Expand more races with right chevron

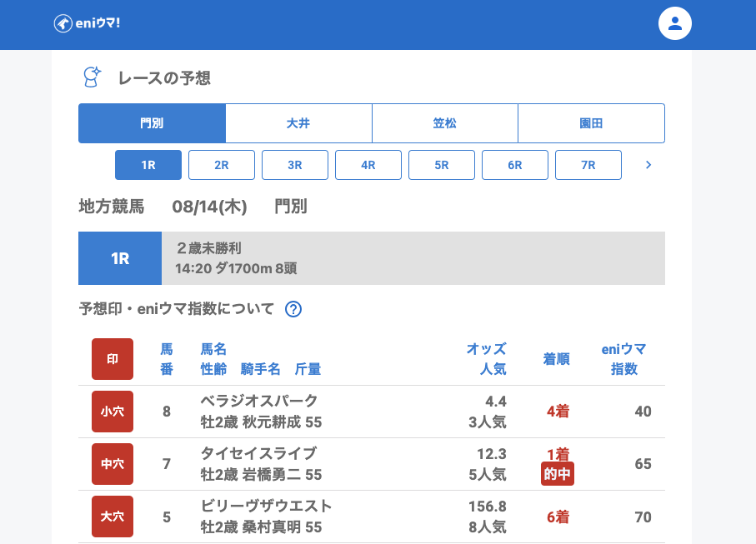point(648,165)
